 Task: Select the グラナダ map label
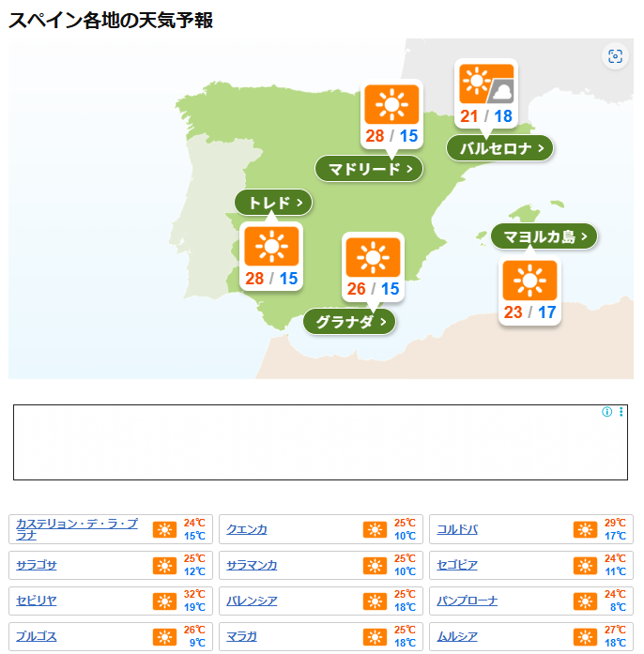coord(349,322)
